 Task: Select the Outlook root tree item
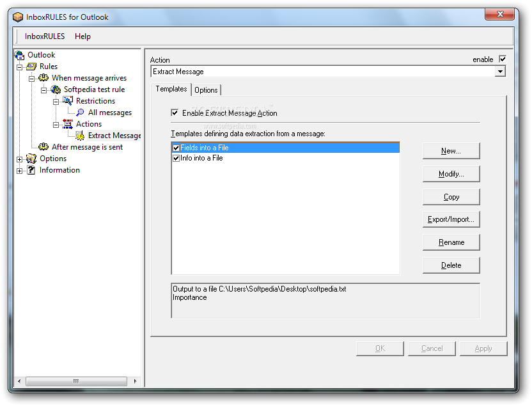(x=41, y=55)
